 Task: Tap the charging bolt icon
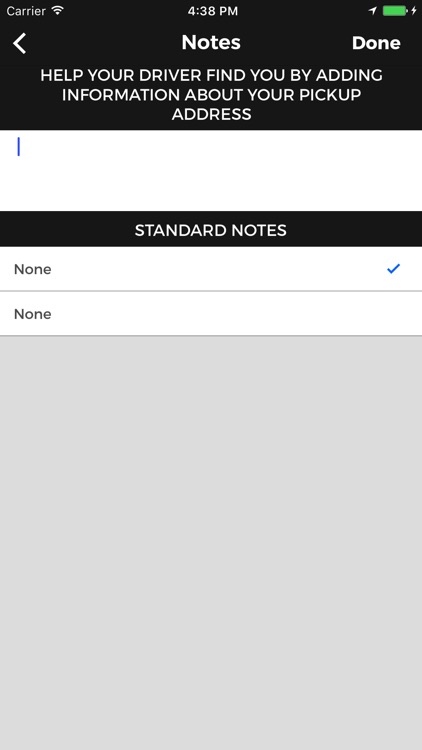click(414, 11)
